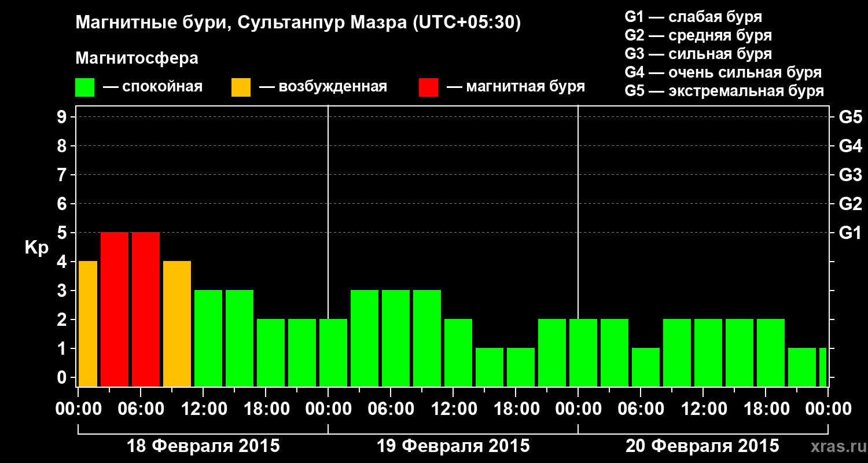The width and height of the screenshot is (868, 463).
Task: Click the 'Kp' axis label
Action: [x=37, y=248]
